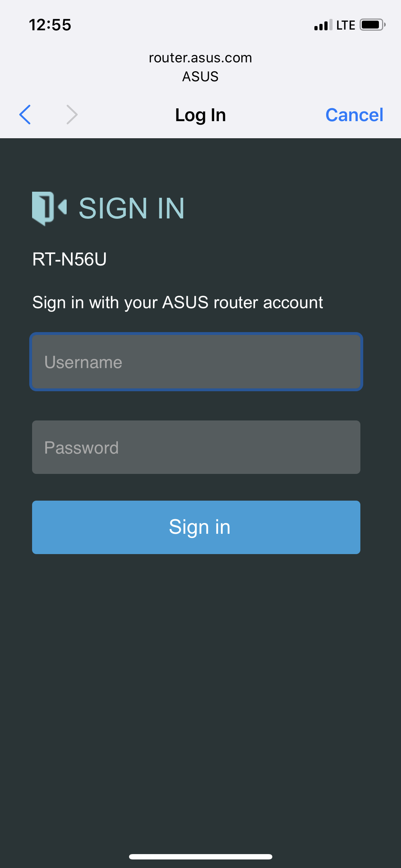Image resolution: width=401 pixels, height=868 pixels.
Task: Tap the LTE network indicator
Action: coord(346,25)
